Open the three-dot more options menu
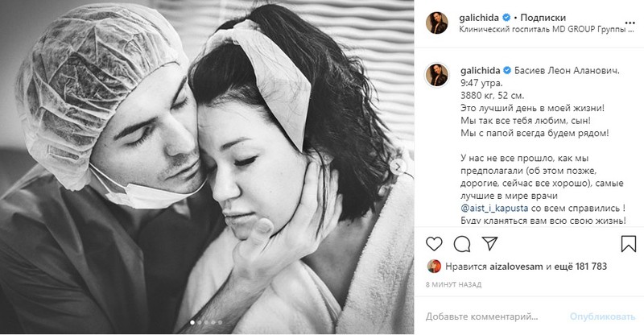Viewport: 644px width, 335px height. [630, 23]
